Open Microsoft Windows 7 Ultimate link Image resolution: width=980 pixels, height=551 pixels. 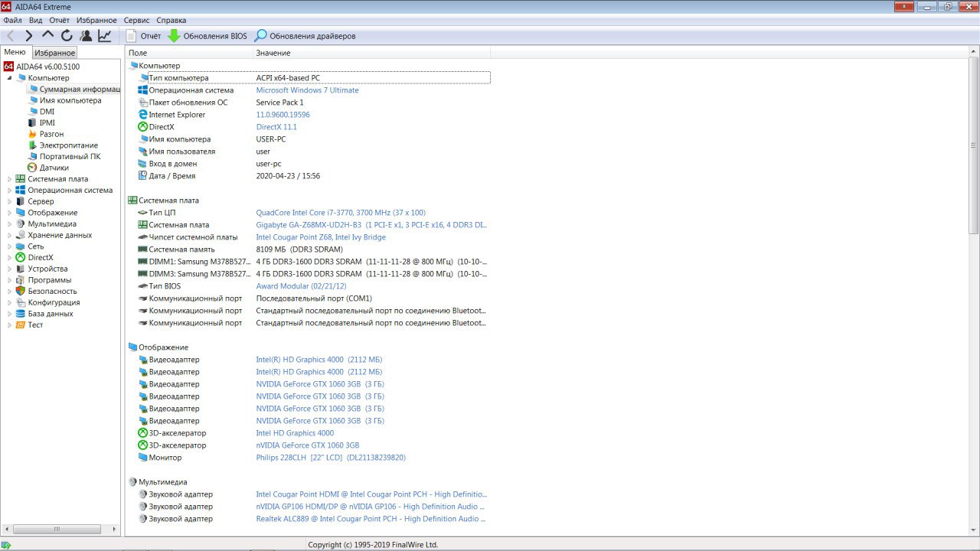[307, 90]
